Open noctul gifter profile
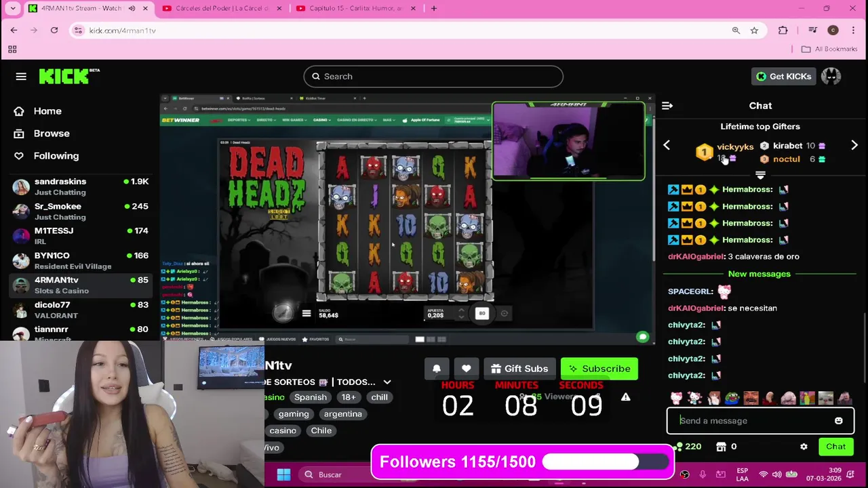868x488 pixels. tap(786, 159)
